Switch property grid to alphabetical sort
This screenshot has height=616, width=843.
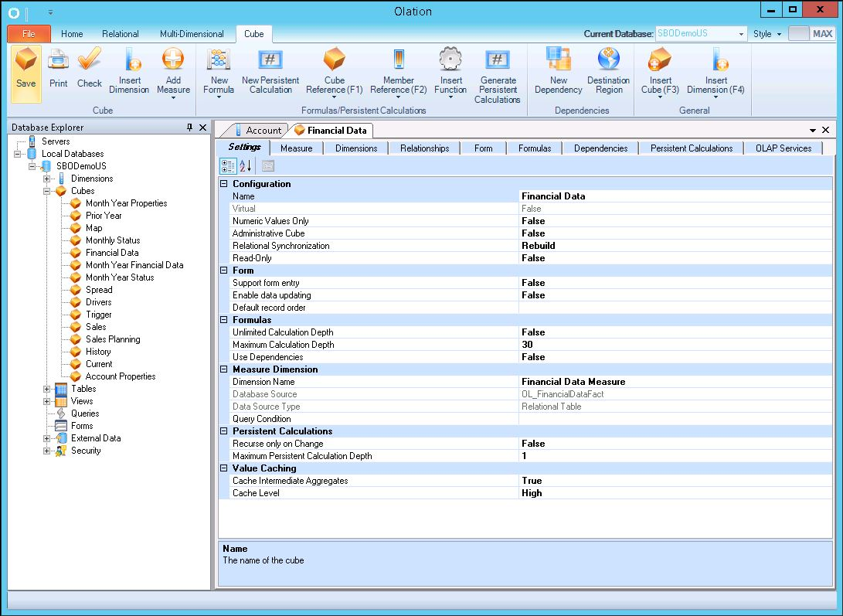pyautogui.click(x=245, y=165)
